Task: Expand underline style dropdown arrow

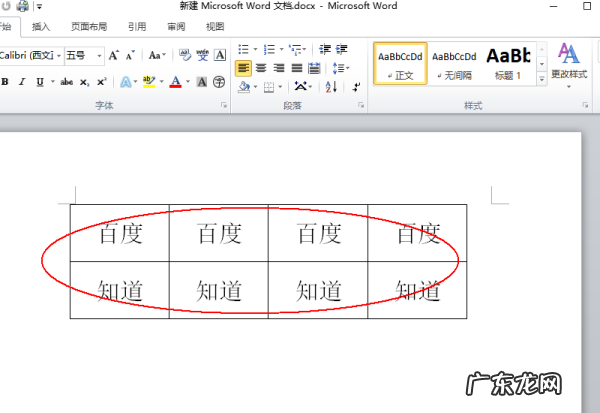Action: [53, 82]
